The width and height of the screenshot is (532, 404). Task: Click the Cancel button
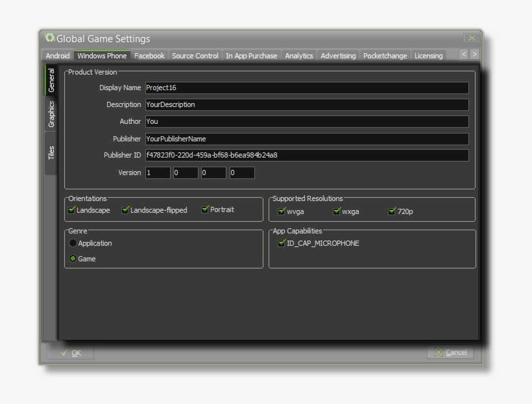pos(450,352)
